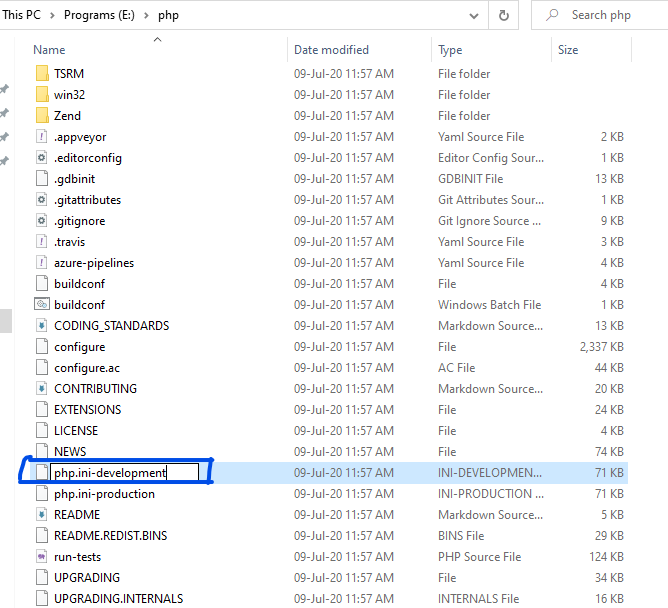
Task: Select the .travis Yaml file icon
Action: coord(42,242)
